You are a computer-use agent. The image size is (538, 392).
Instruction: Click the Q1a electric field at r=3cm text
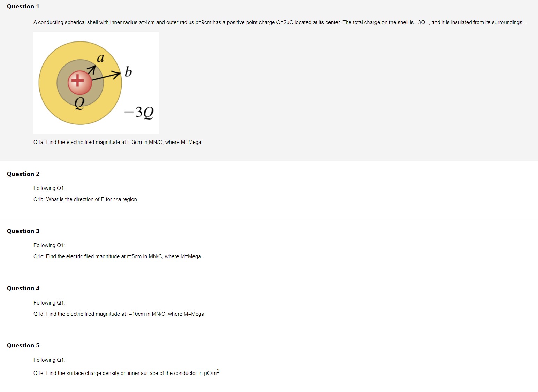pos(118,142)
